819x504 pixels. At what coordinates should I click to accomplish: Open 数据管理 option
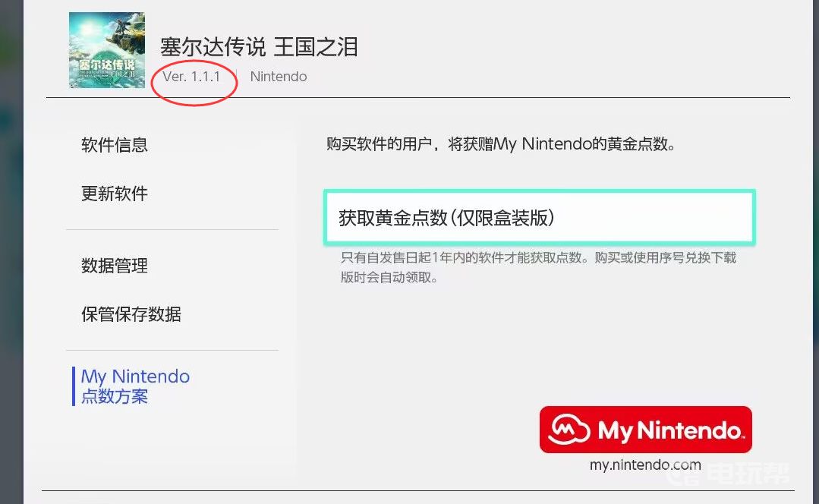tap(115, 266)
